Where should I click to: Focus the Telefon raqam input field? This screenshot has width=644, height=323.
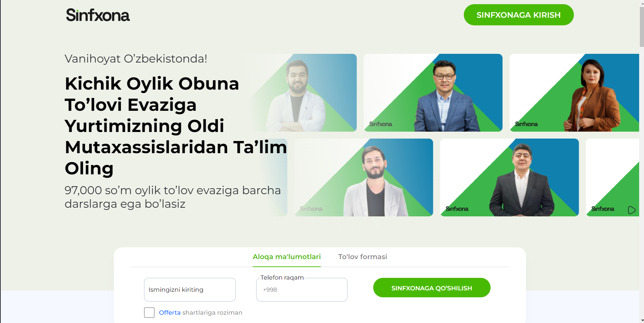tap(302, 290)
